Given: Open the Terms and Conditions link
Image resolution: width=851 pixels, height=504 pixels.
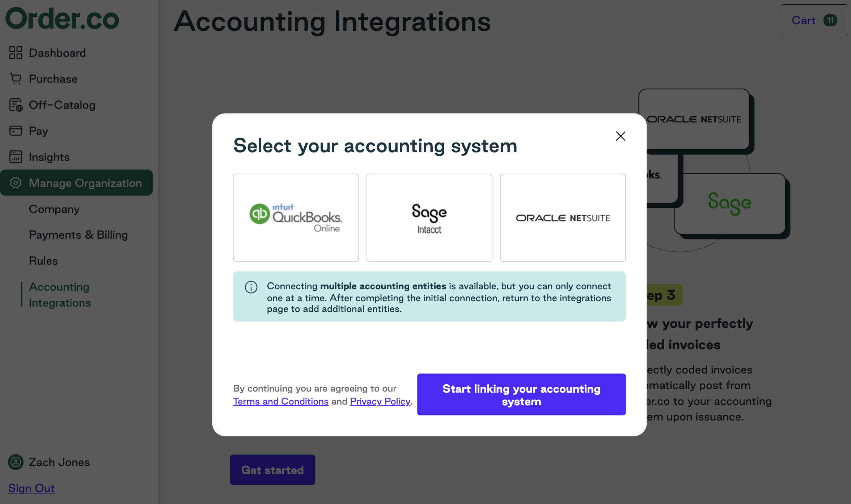Looking at the screenshot, I should [x=281, y=401].
